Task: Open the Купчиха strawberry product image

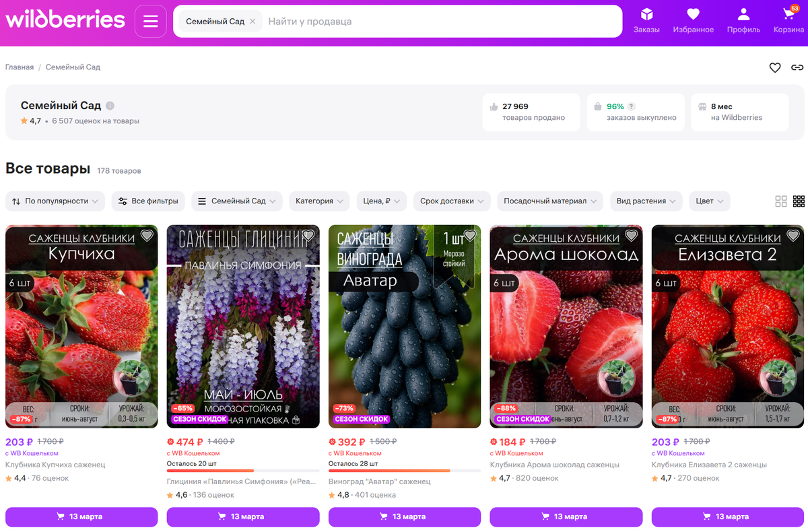Action: pos(81,327)
